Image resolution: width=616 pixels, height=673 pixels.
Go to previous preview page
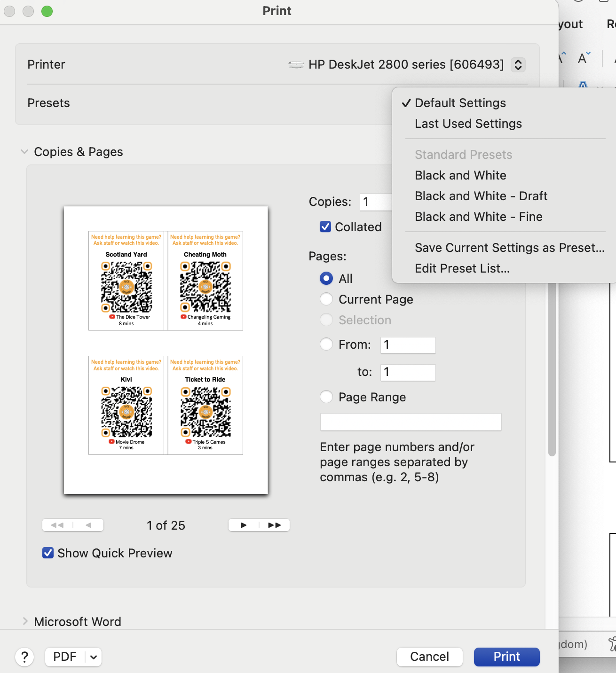[88, 525]
